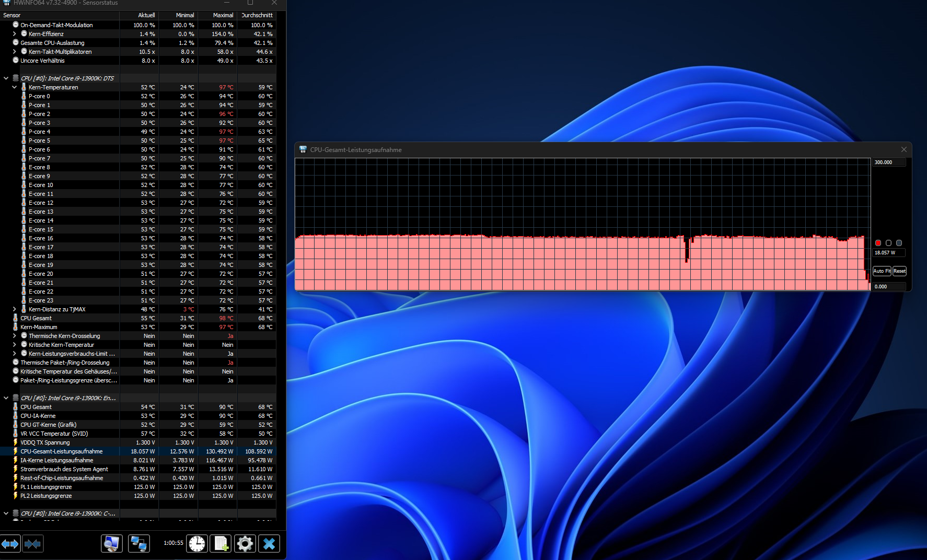Open system summary via the monitor-magnifier icon
Viewport: 927px width, 560px height.
[112, 543]
